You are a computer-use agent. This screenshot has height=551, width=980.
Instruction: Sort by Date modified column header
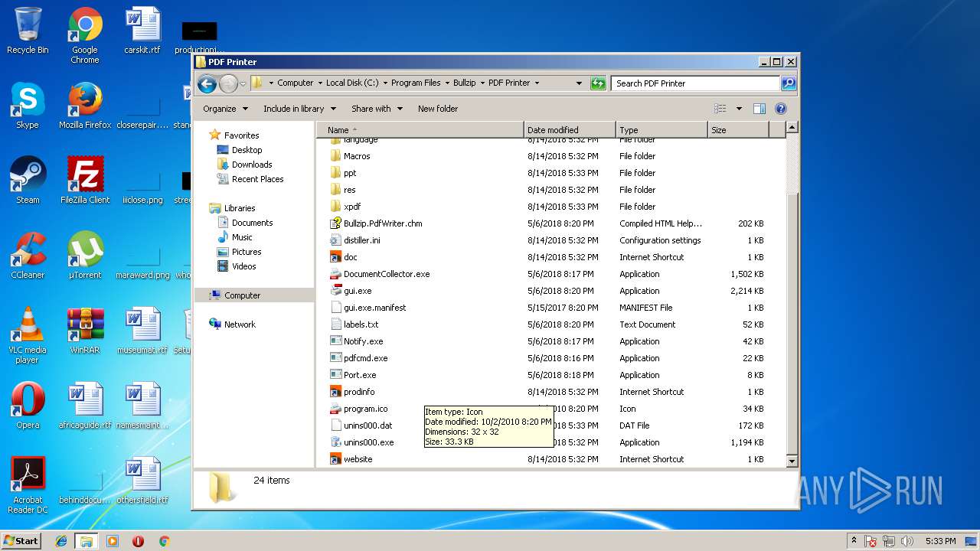(570, 130)
